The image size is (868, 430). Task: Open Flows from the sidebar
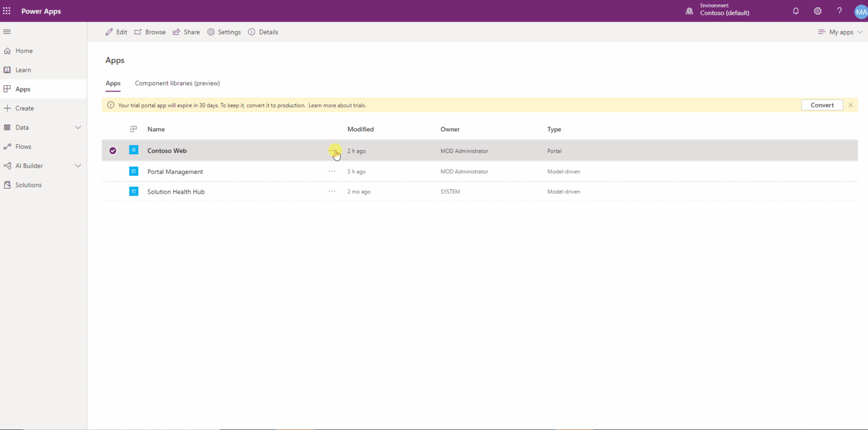coord(23,146)
